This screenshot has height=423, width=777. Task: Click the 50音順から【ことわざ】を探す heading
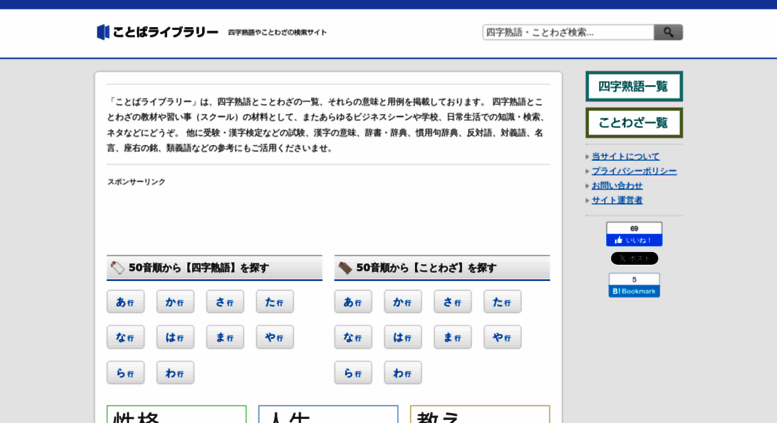tap(426, 268)
